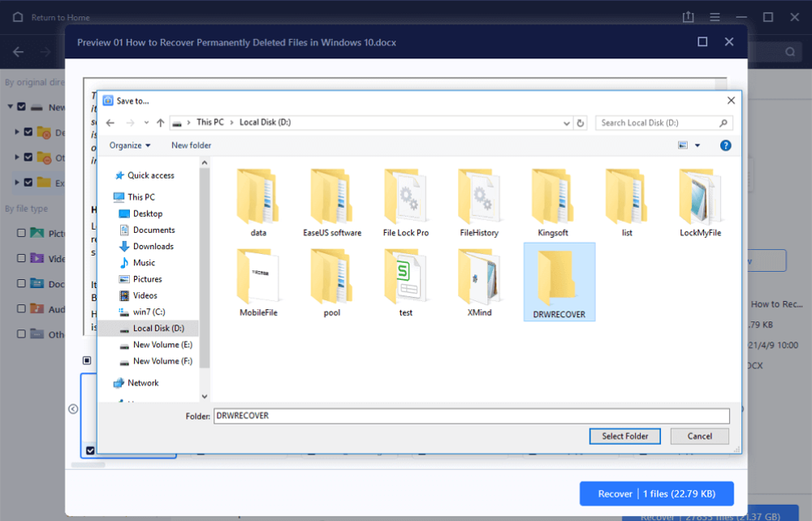Click the Cancel button
The image size is (812, 521).
point(700,436)
